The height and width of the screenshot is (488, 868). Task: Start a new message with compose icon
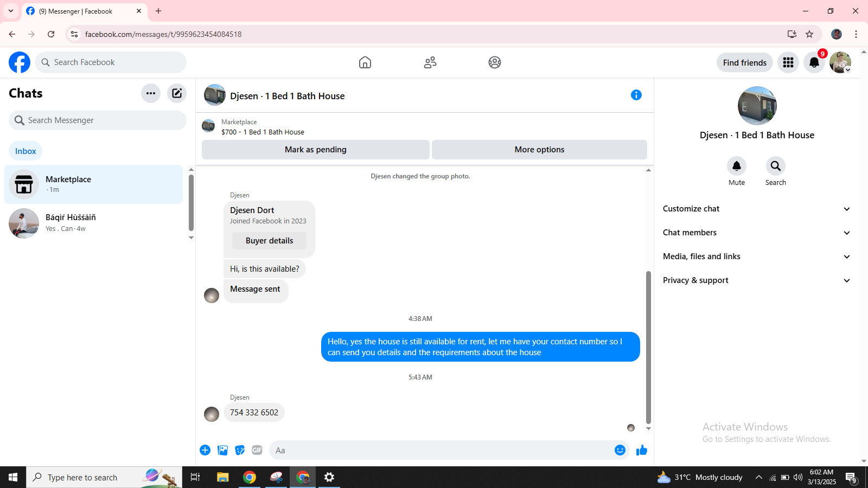point(177,93)
